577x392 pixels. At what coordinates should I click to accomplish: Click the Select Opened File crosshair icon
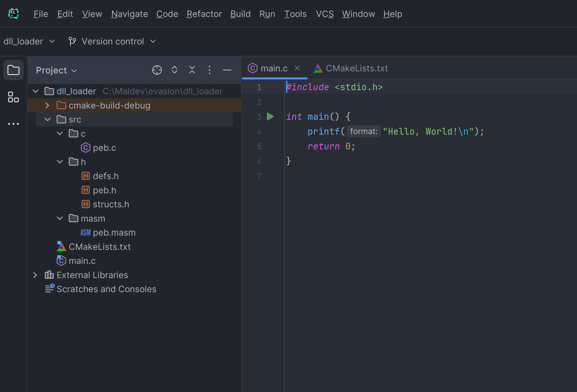(x=157, y=70)
